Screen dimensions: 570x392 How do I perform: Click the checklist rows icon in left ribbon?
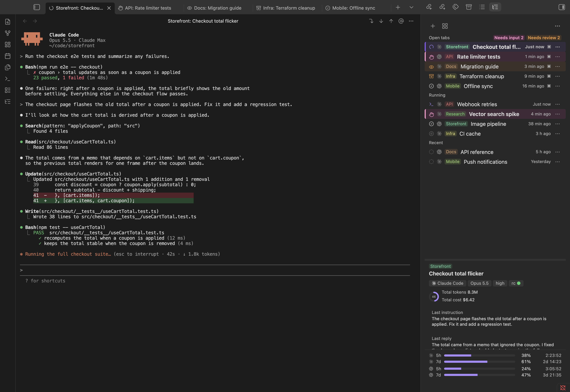tap(8, 90)
